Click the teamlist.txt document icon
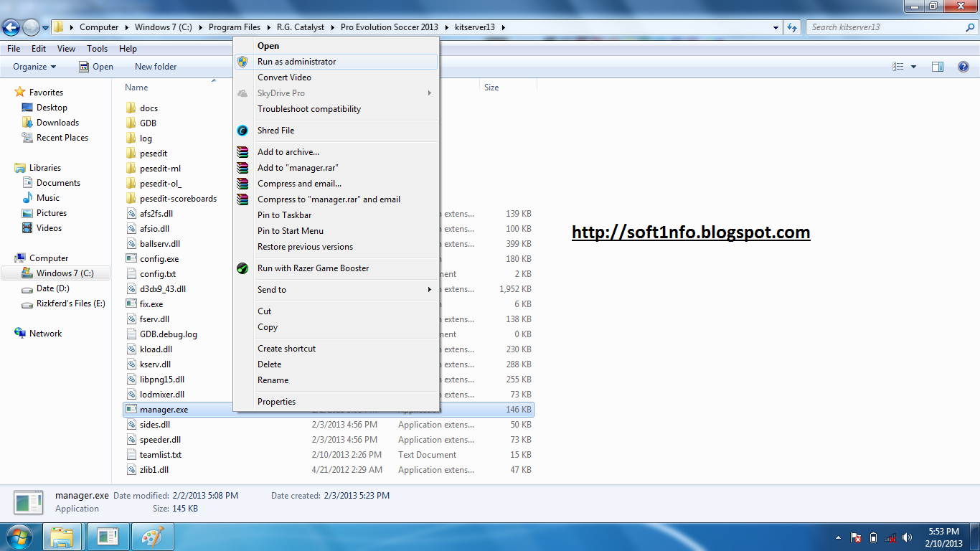The width and height of the screenshot is (980, 551). click(x=131, y=455)
